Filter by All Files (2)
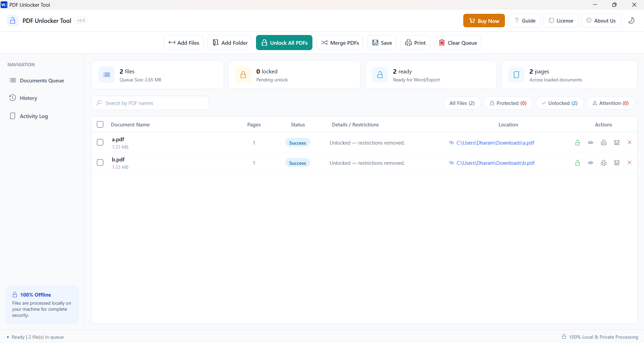This screenshot has height=343, width=644. click(462, 103)
